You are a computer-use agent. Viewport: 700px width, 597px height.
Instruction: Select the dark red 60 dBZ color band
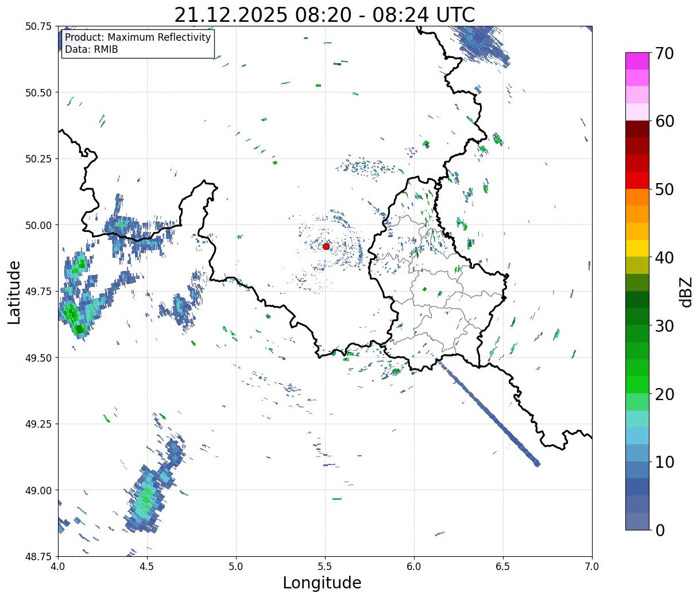[x=637, y=129]
